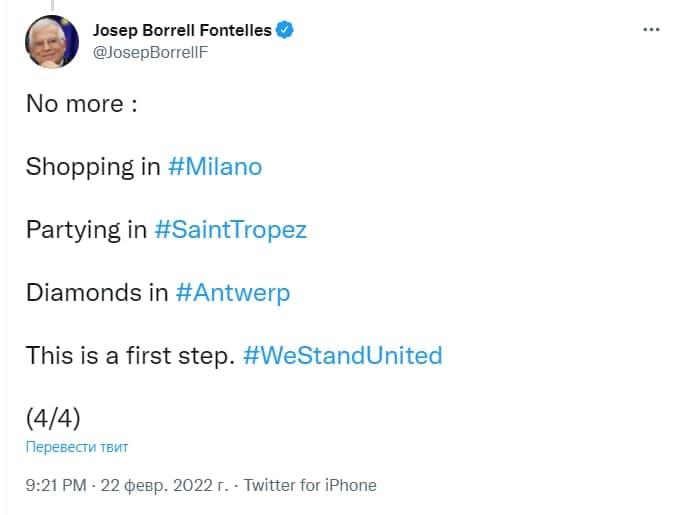Click the 'Partying in' text
The width and height of the screenshot is (679, 515).
[x=87, y=229]
